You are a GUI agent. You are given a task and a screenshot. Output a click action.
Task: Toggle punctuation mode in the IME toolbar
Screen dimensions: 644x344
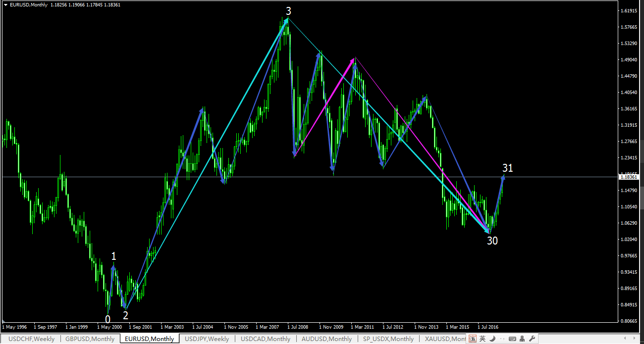tap(502, 339)
